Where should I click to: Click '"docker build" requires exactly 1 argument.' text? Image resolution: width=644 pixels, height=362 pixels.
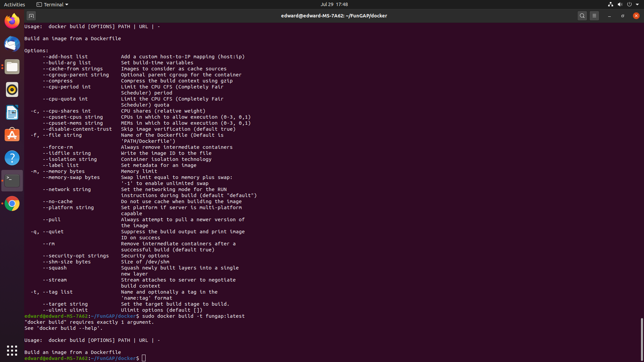[x=89, y=322]
